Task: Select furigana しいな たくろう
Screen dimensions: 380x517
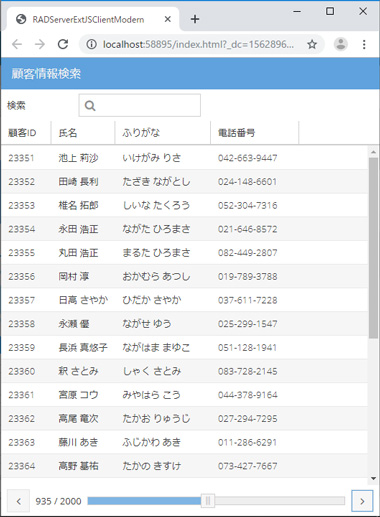Action: pos(156,205)
